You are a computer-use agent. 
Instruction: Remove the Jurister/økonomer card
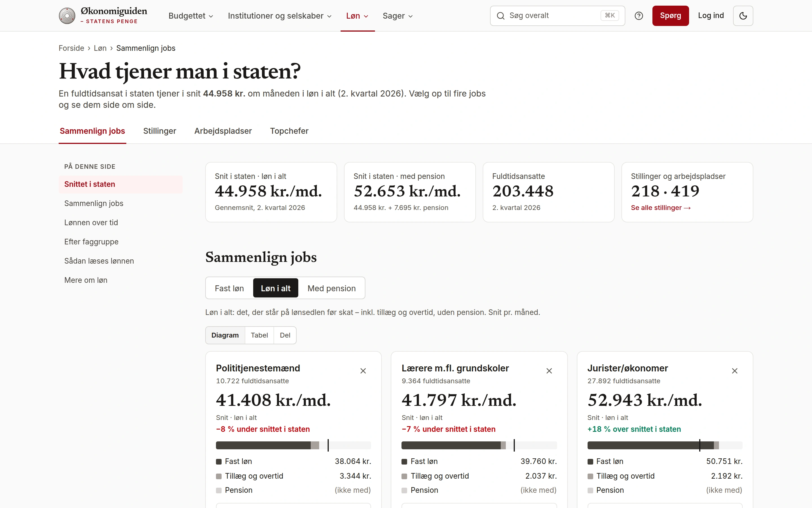point(734,371)
